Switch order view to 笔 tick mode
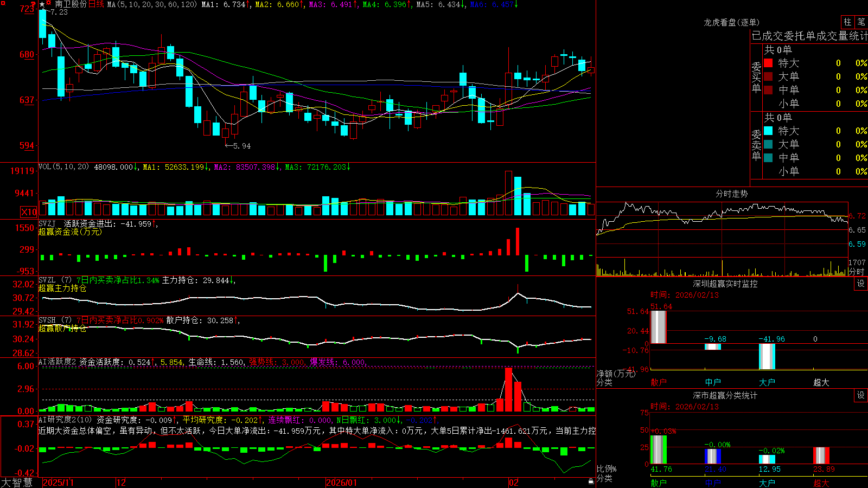Screen dimensions: 868x488 (861, 22)
